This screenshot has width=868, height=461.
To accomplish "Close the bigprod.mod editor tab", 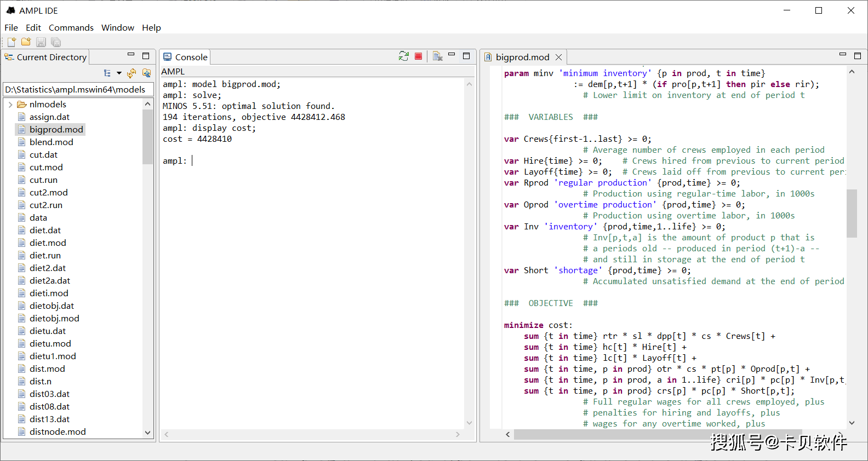I will [x=558, y=57].
